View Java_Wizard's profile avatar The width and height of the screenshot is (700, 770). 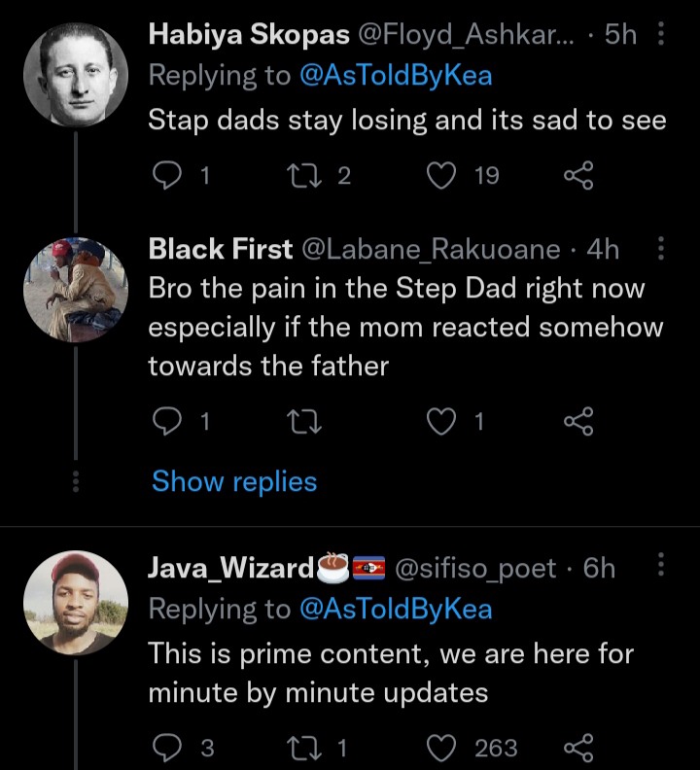[x=76, y=603]
